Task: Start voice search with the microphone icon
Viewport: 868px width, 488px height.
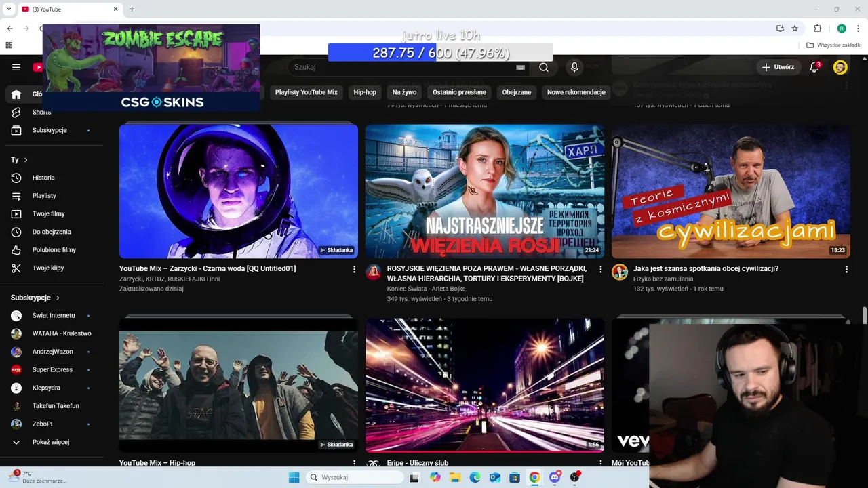Action: click(574, 67)
